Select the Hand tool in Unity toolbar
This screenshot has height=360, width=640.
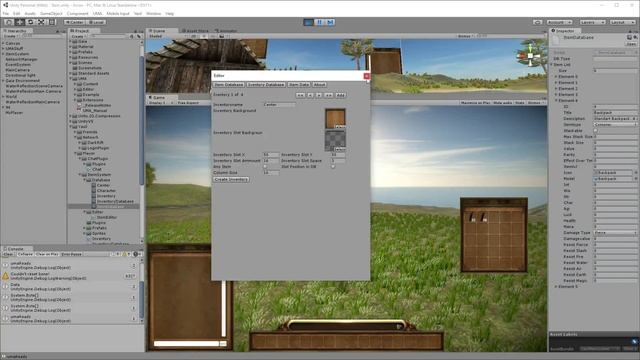click(9, 22)
